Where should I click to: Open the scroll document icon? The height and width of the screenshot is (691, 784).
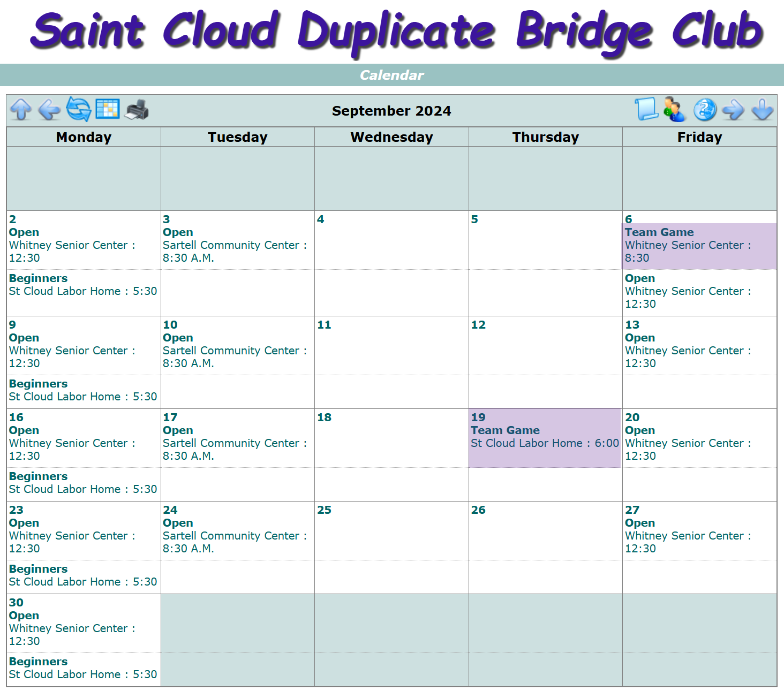tap(646, 109)
